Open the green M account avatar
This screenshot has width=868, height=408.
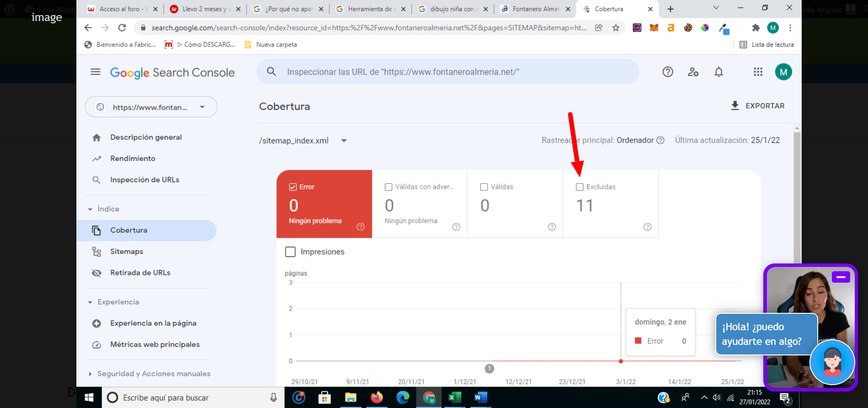(783, 72)
